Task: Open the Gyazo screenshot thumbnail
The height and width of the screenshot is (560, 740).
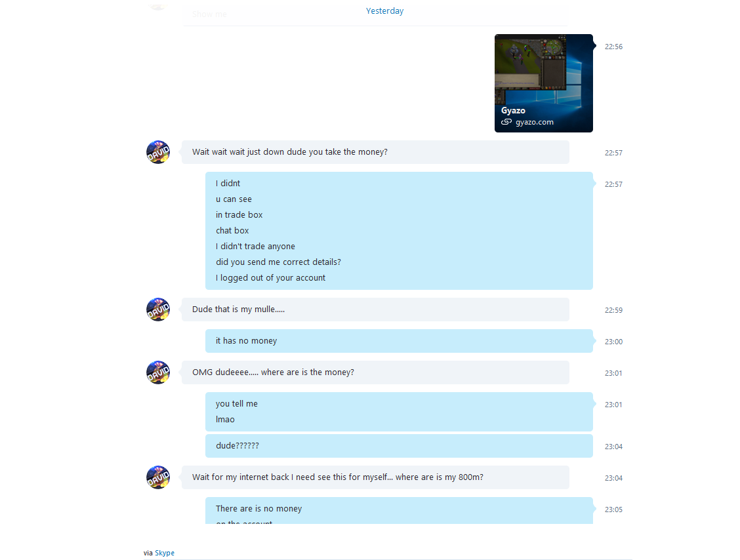Action: pyautogui.click(x=544, y=83)
